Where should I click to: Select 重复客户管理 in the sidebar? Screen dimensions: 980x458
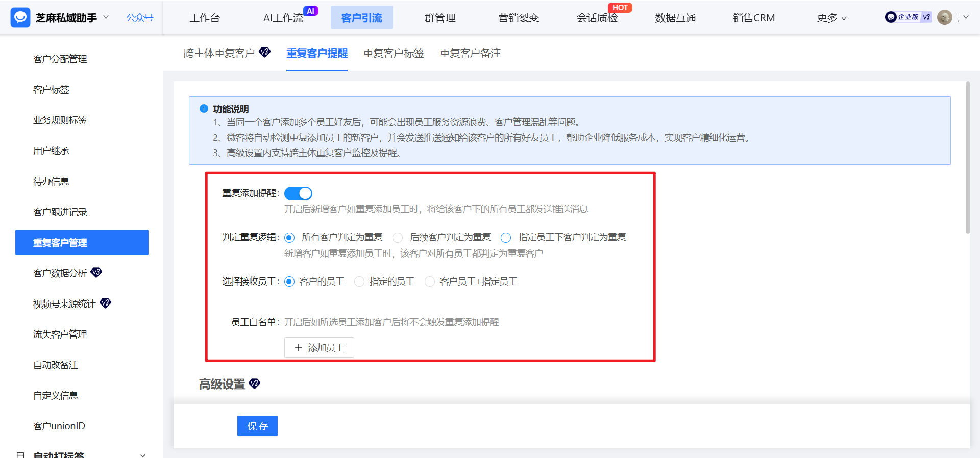(x=82, y=242)
